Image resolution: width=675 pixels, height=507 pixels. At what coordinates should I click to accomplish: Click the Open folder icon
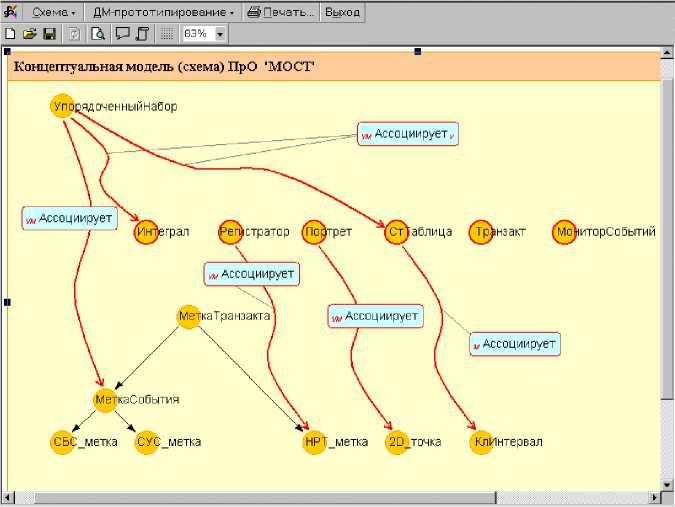(x=29, y=34)
